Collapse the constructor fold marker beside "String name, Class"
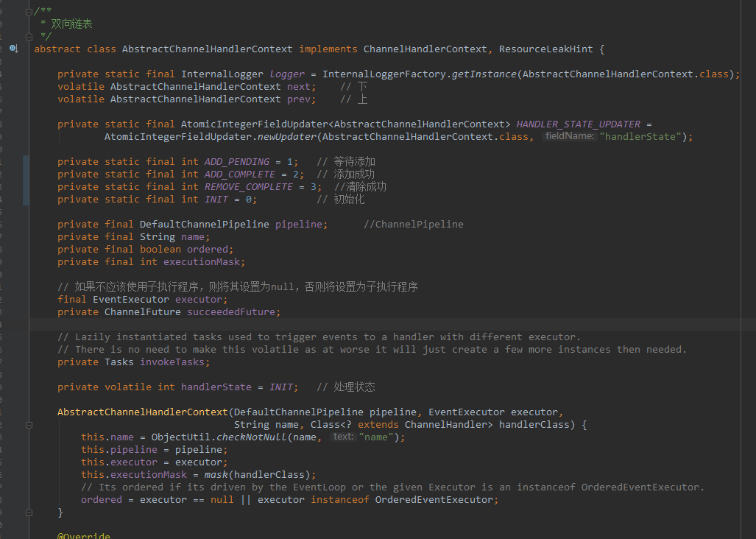756x539 pixels. point(29,425)
